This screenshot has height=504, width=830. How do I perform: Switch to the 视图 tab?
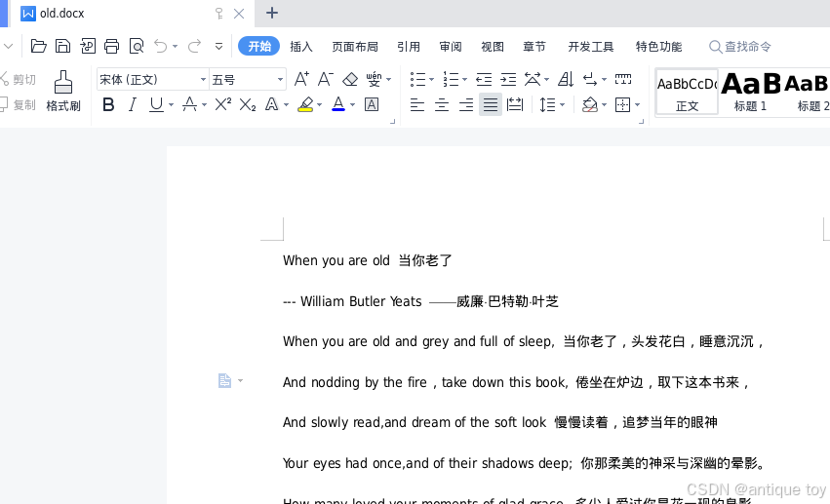pyautogui.click(x=493, y=47)
